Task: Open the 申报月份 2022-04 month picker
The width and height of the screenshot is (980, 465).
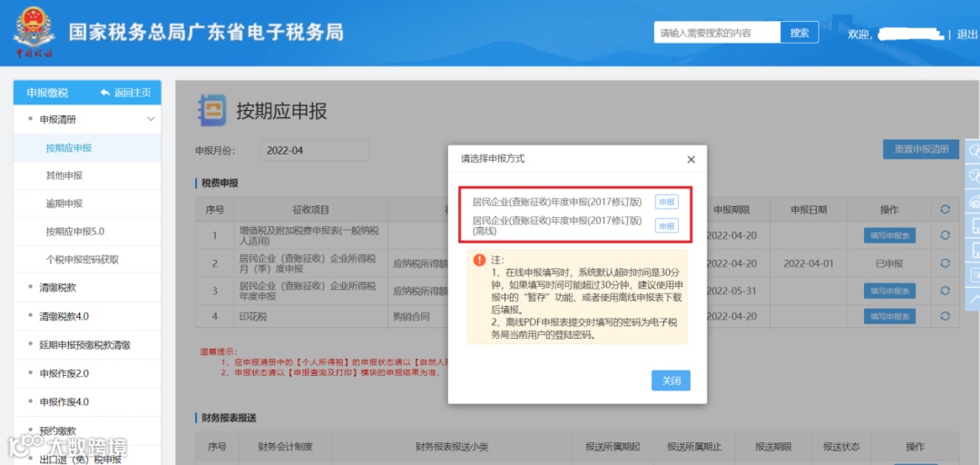Action: 314,150
